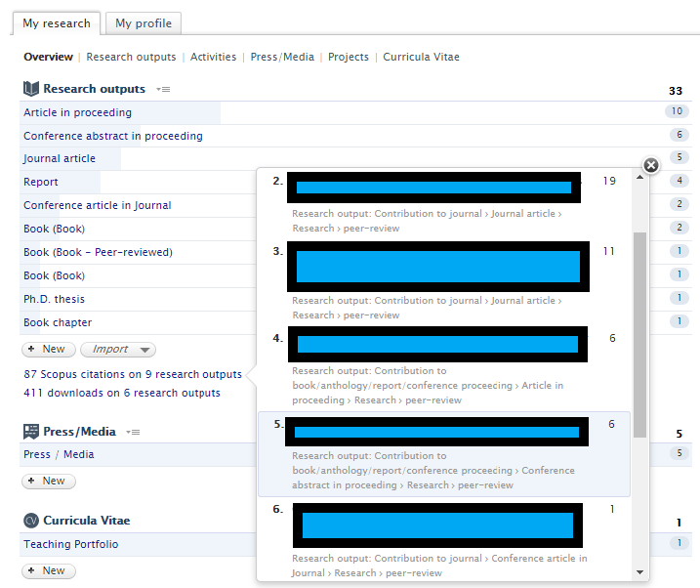
Task: Click the count badge 5 for Journal article
Action: [x=679, y=157]
